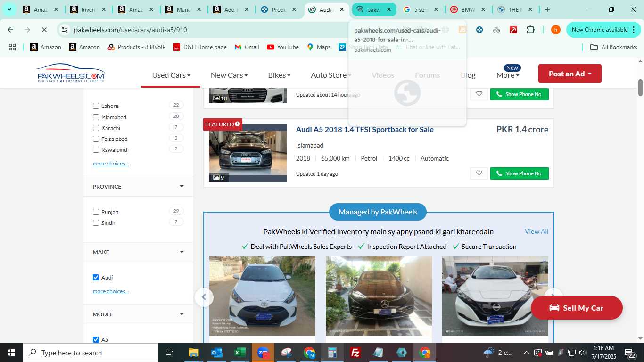
Task: Open the Used Cars dropdown menu
Action: 171,75
